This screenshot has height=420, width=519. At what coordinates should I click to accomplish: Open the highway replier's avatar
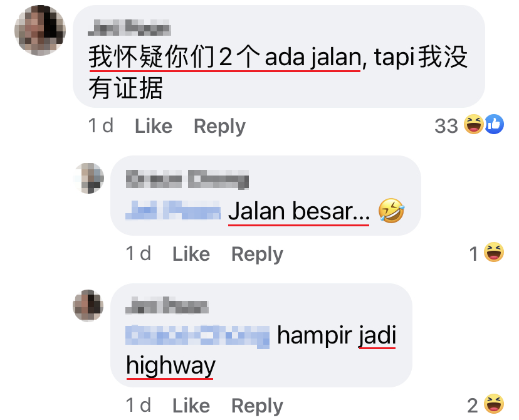88,305
